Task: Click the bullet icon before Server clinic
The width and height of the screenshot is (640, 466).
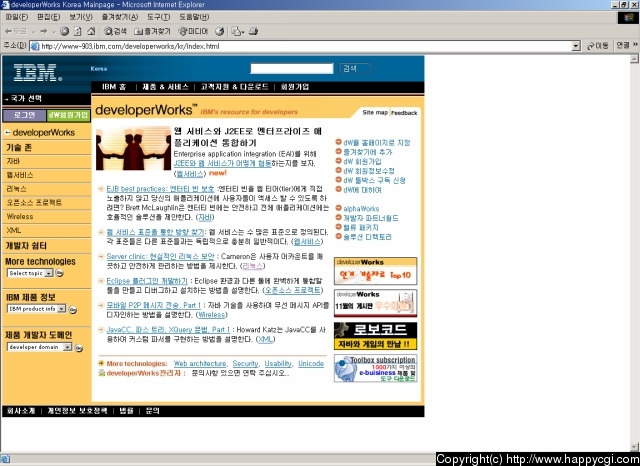Action: pyautogui.click(x=101, y=256)
